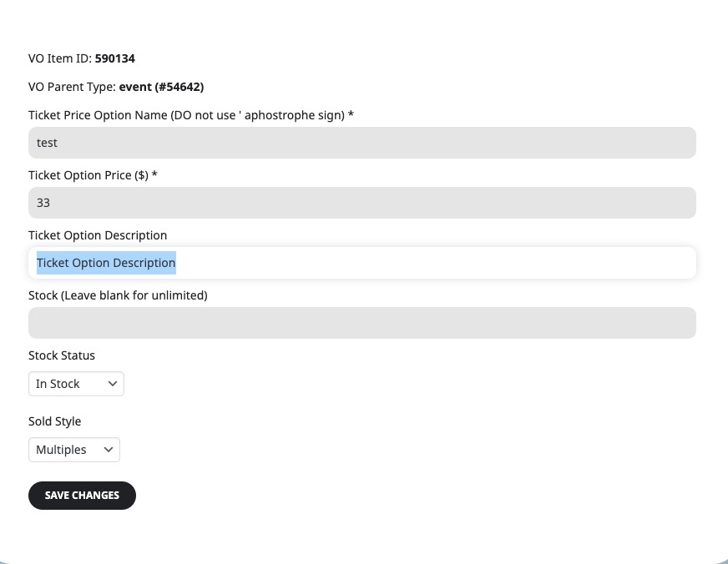Select the empty Stock input field
Viewport: 728px width, 564px height.
tap(362, 323)
